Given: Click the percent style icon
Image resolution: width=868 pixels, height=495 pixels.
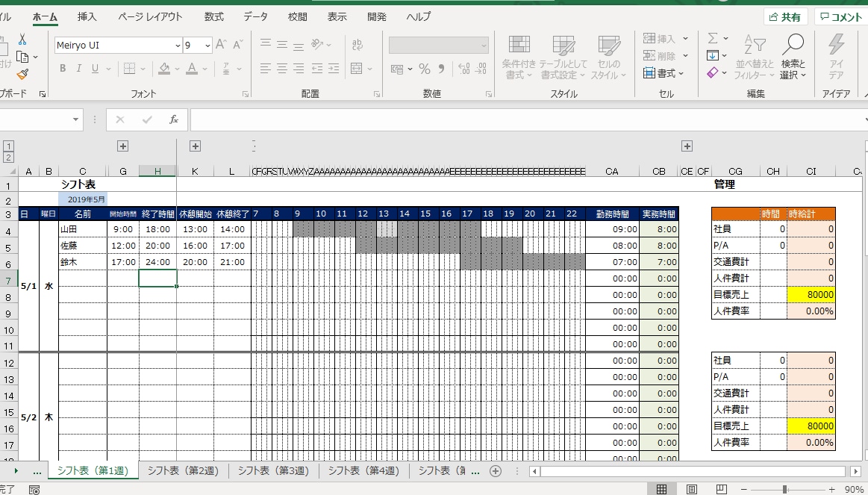Looking at the screenshot, I should pyautogui.click(x=425, y=69).
